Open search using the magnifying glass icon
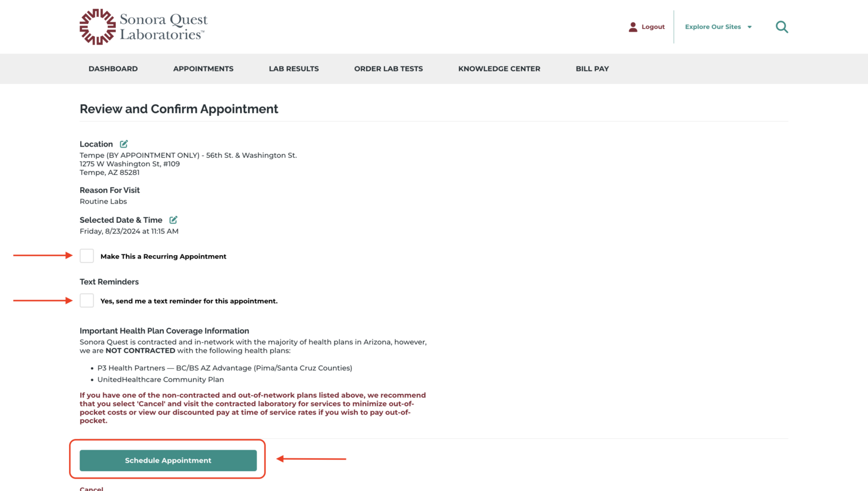Viewport: 868px width, 491px height. tap(782, 27)
